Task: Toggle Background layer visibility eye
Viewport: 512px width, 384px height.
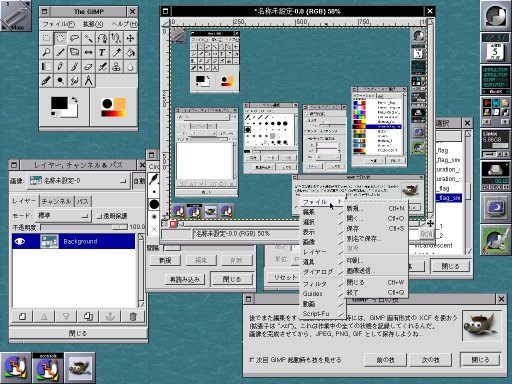Action: [20, 241]
